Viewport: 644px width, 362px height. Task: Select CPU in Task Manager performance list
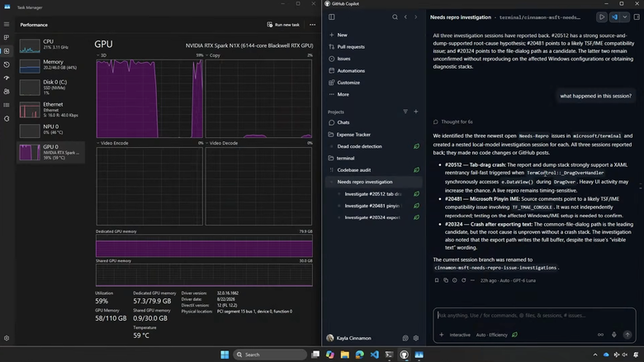click(x=51, y=45)
